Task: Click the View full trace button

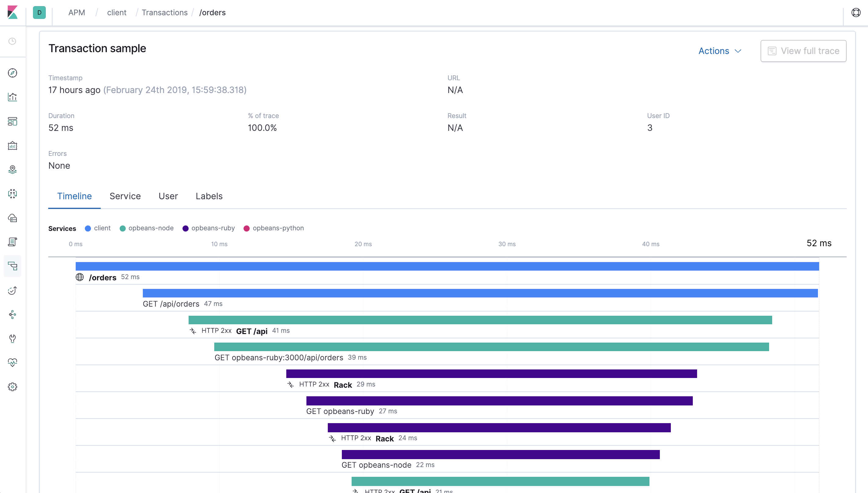Action: coord(804,51)
